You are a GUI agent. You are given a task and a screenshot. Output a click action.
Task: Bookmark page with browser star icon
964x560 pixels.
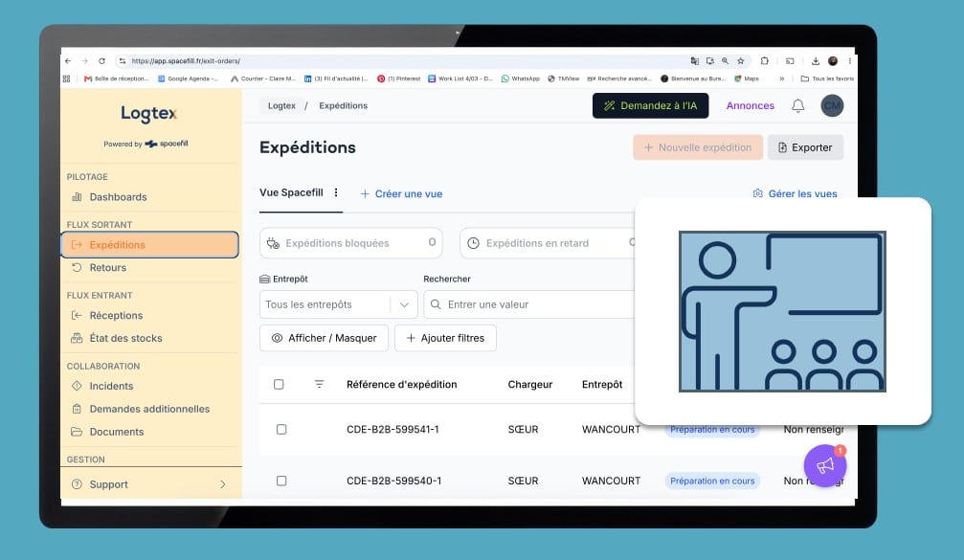741,61
